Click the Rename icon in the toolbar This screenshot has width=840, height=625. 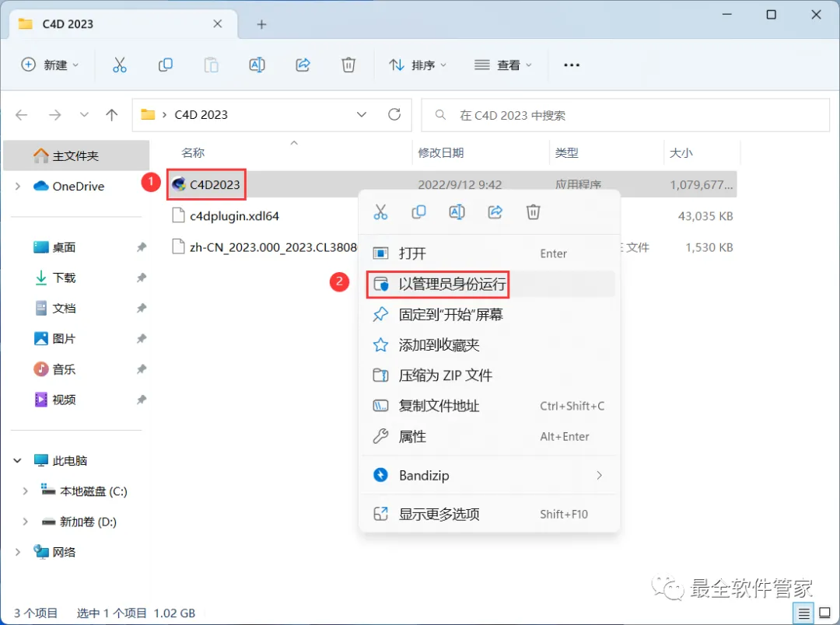[x=257, y=65]
